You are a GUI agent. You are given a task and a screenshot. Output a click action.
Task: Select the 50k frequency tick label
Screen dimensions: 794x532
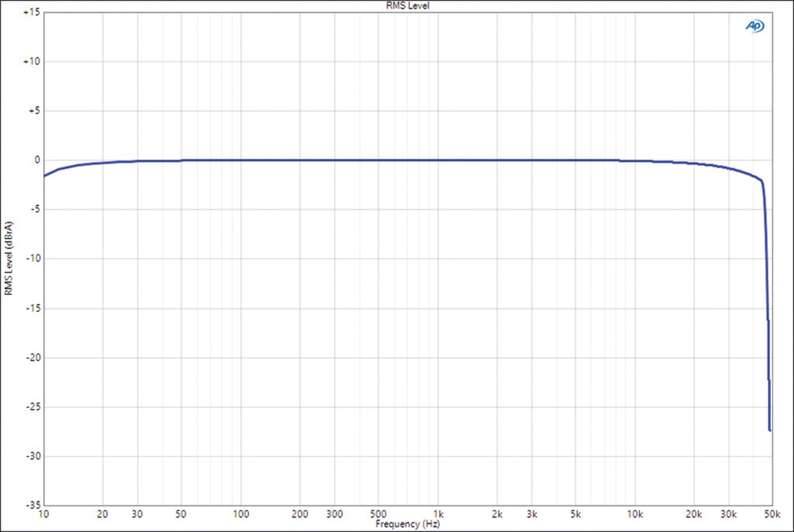click(x=772, y=514)
